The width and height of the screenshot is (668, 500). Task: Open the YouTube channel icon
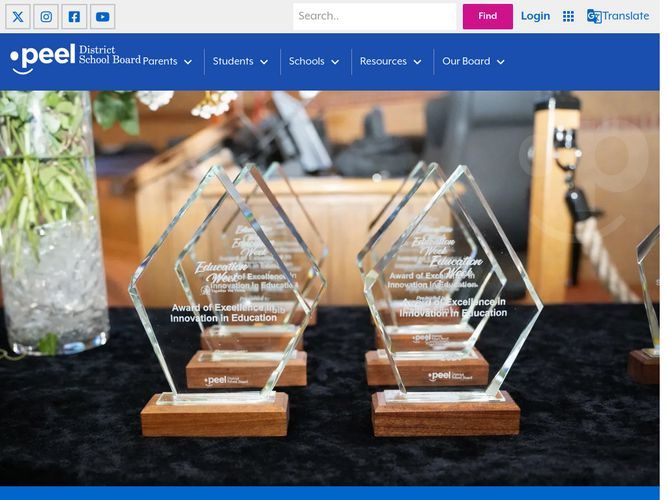102,17
